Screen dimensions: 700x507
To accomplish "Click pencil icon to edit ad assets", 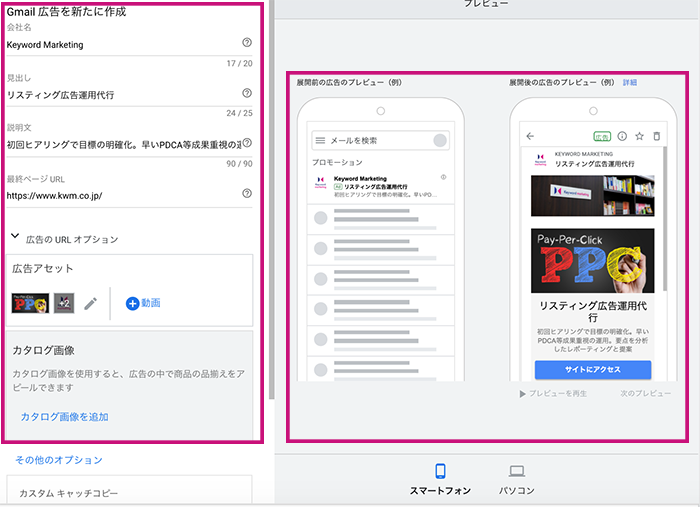I will pos(91,303).
